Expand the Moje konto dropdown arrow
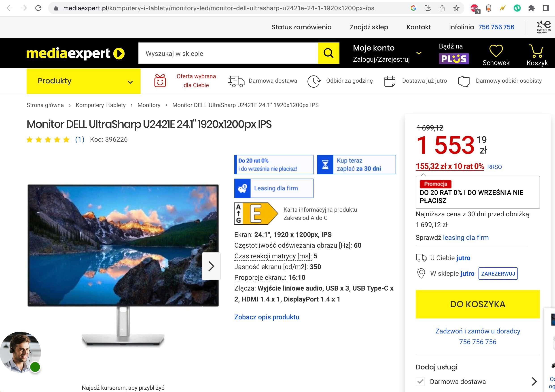The image size is (555, 392). 419,53
